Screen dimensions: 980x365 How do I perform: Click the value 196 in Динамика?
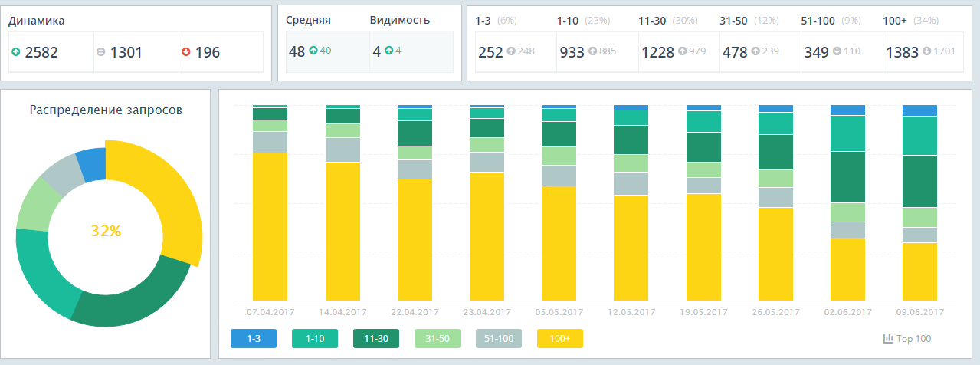click(207, 52)
